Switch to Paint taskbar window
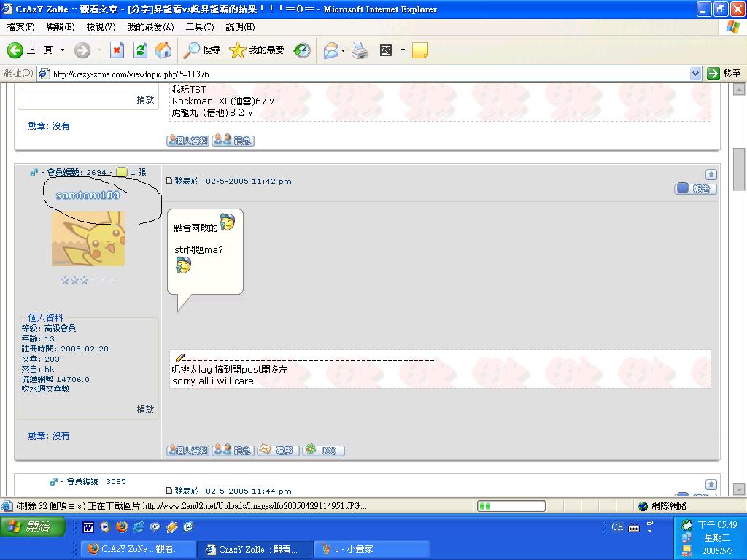Viewport: 747px width, 560px height. pyautogui.click(x=371, y=549)
